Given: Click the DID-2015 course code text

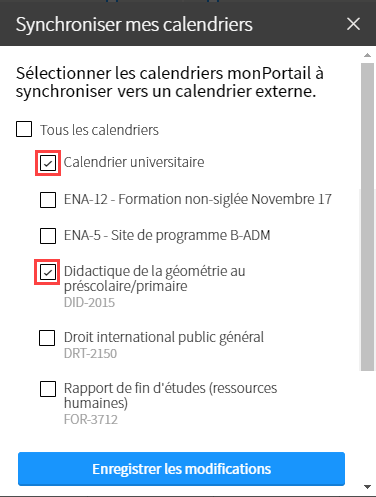Looking at the screenshot, I should [x=89, y=302].
